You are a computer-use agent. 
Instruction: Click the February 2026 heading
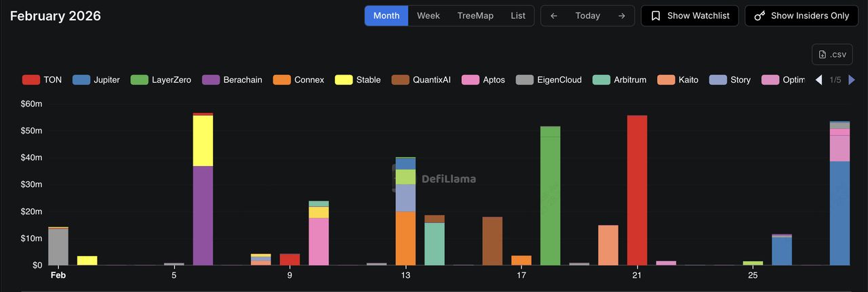point(56,16)
